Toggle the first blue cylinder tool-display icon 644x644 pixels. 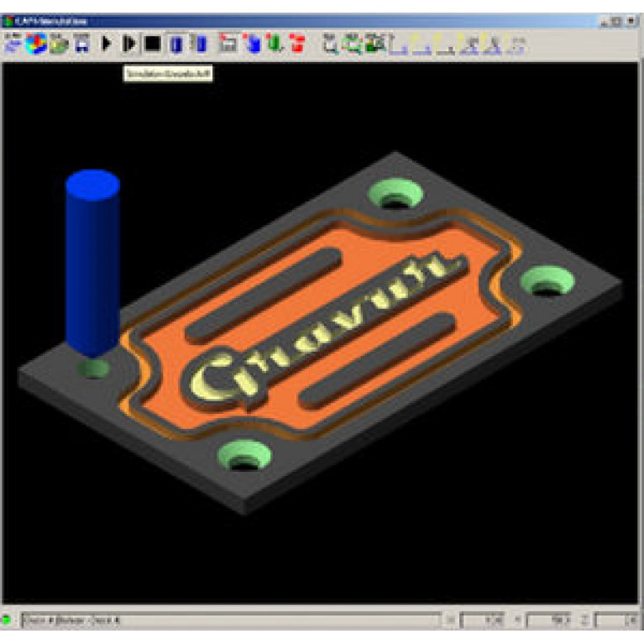(x=176, y=44)
